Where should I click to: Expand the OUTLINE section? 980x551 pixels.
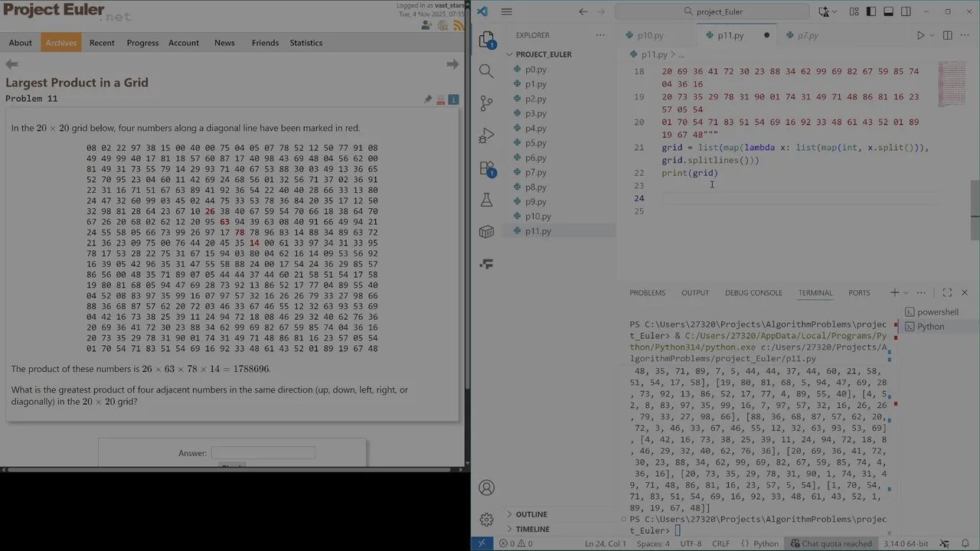point(531,514)
